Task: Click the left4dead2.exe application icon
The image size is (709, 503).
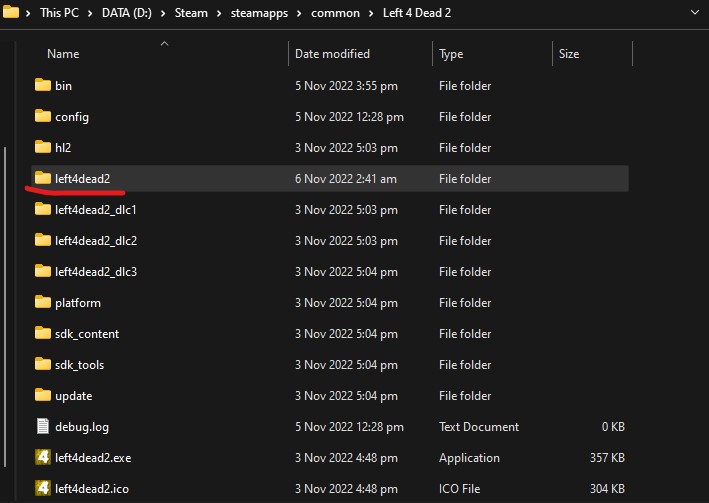Action: coord(42,458)
